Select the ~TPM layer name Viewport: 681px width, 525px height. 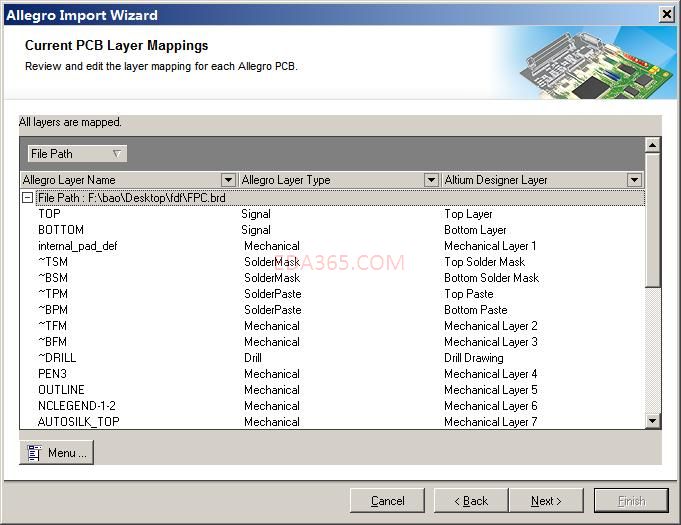click(53, 294)
